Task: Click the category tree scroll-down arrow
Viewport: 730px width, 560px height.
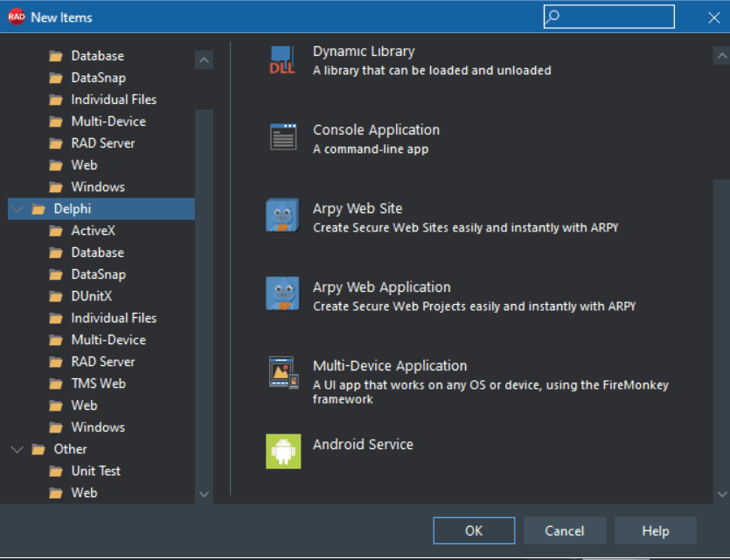Action: pyautogui.click(x=204, y=494)
